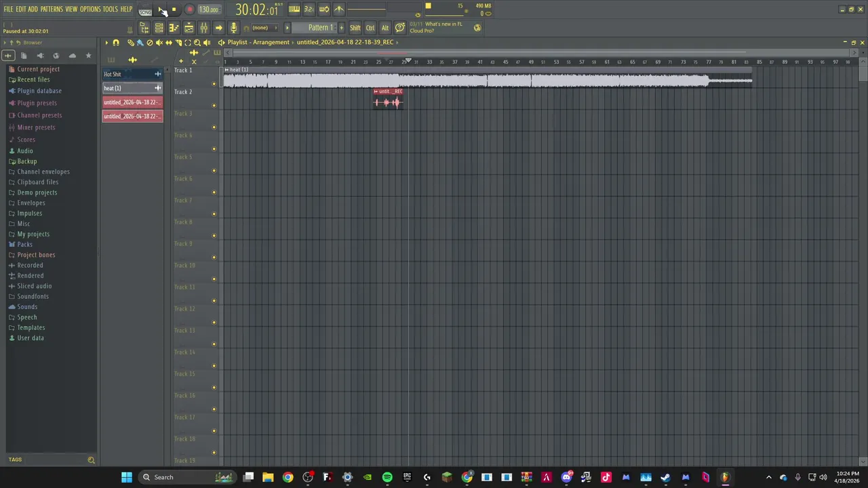Open the Channel rack from toolbar
Image resolution: width=868 pixels, height=488 pixels.
click(159, 28)
